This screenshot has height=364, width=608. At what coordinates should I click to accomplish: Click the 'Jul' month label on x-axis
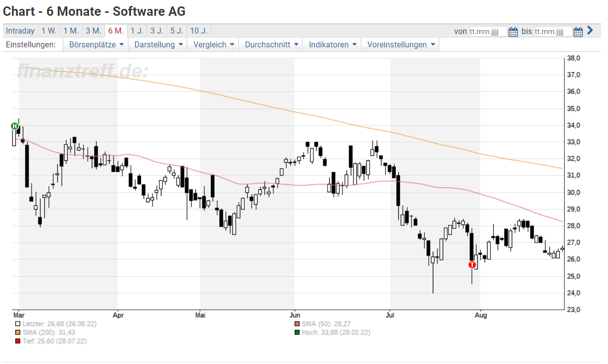click(x=390, y=314)
